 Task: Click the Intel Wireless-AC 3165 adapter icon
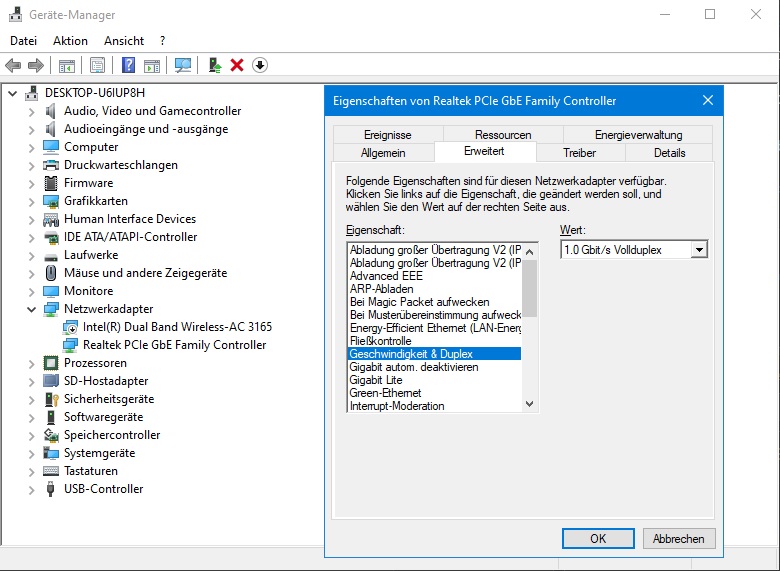tap(70, 327)
